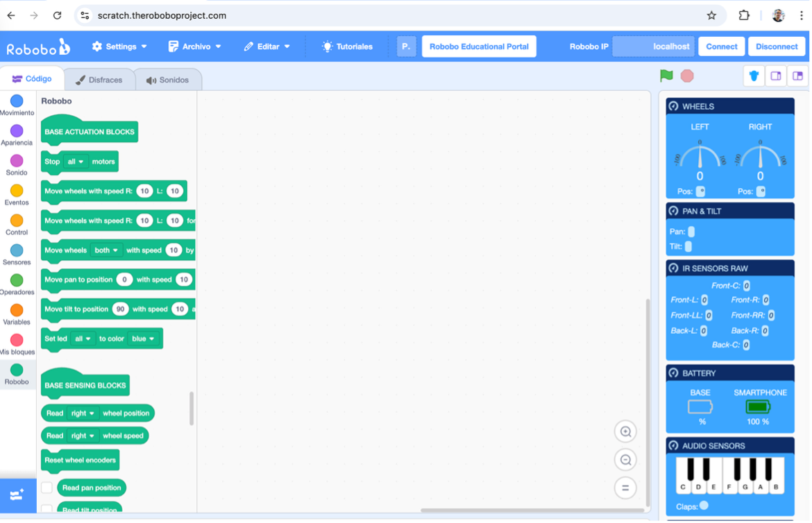
Task: Open the Robobo Educational Portal
Action: pyautogui.click(x=479, y=46)
